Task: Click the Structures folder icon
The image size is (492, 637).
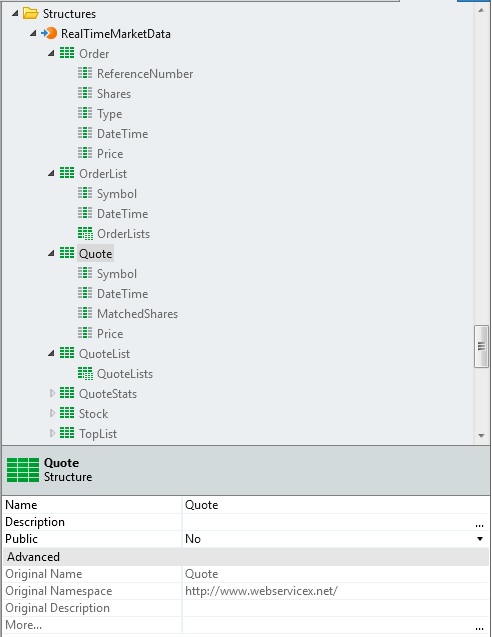Action: tap(30, 13)
